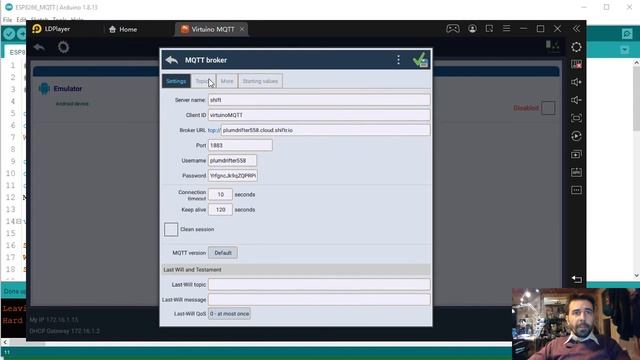Click LDPlayer volume down sidebar icon
This screenshot has height=360, width=640.
(576, 100)
